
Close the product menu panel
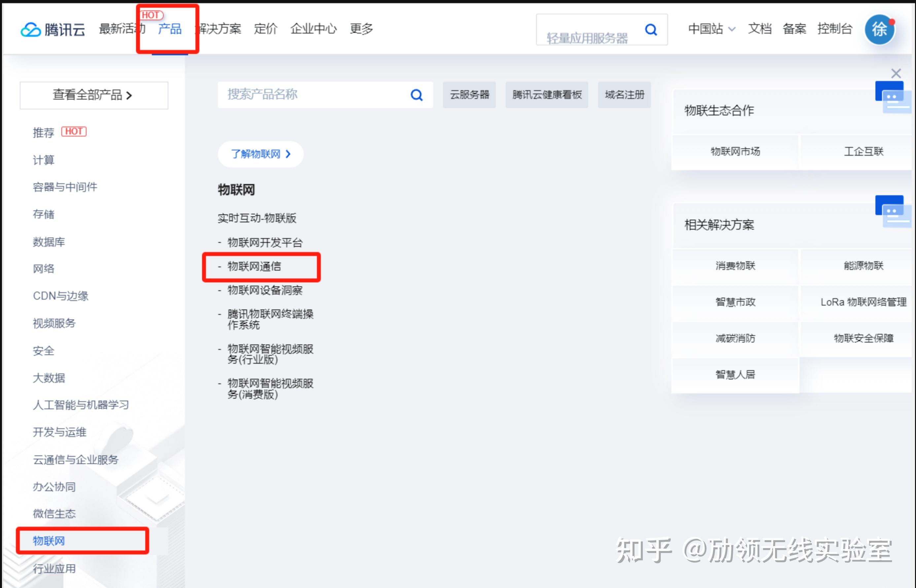[x=896, y=73]
